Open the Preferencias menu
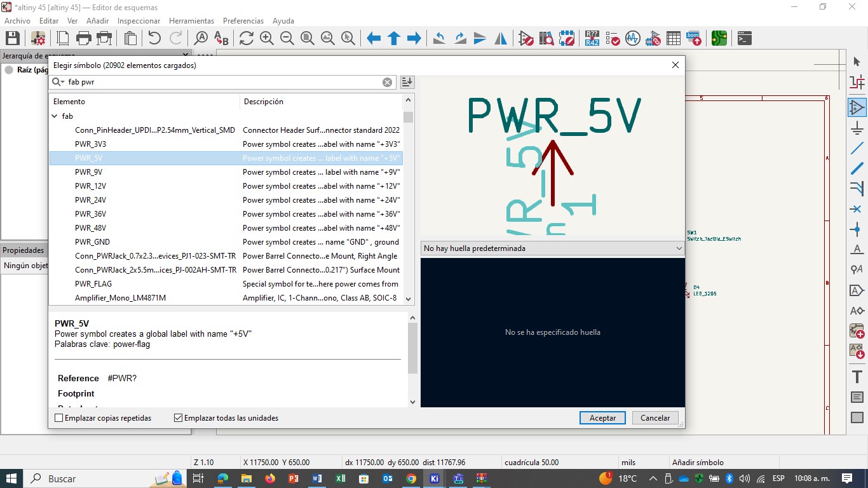 [244, 21]
